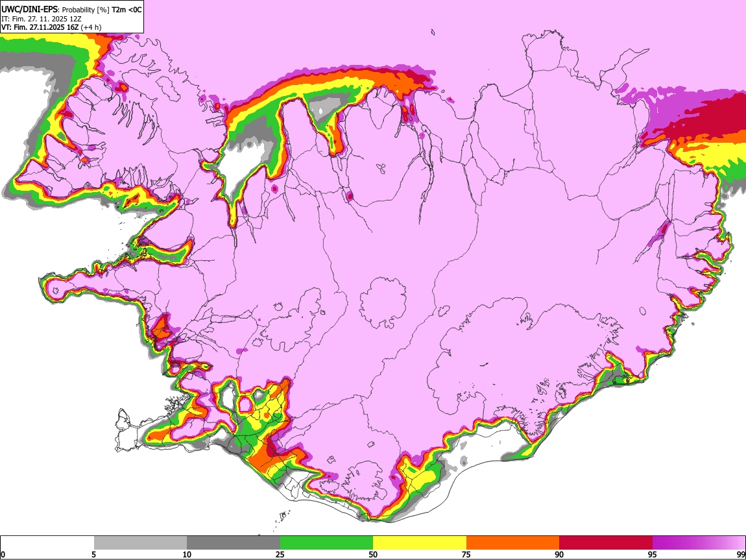Click the 'Probability [%] T2m <0C' label
The image size is (746, 560).
tap(102, 10)
